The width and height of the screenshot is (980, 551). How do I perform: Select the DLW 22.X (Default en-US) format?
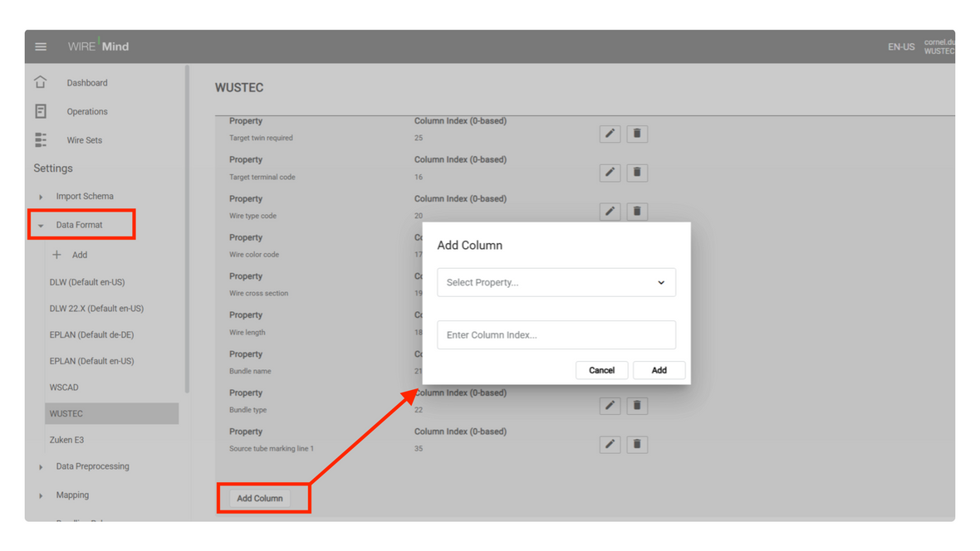click(96, 308)
